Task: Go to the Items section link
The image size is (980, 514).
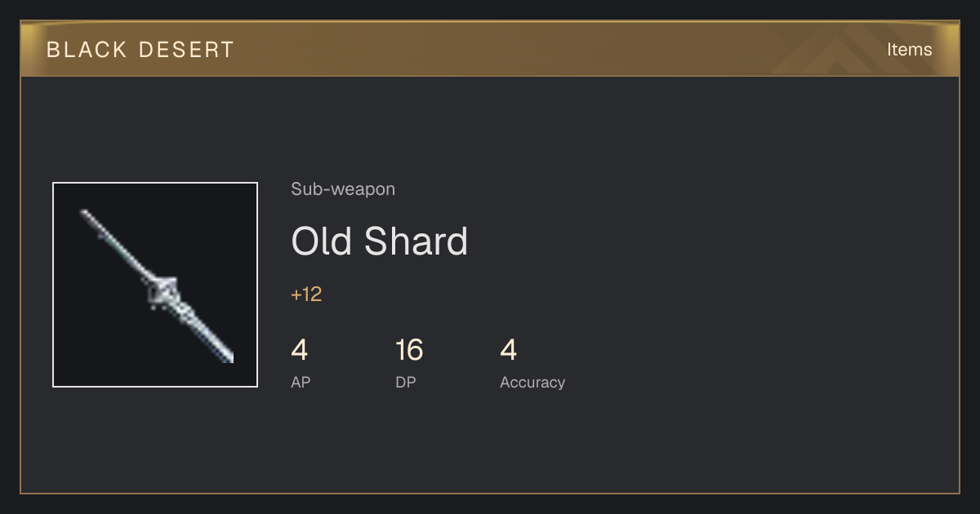Action: [909, 49]
